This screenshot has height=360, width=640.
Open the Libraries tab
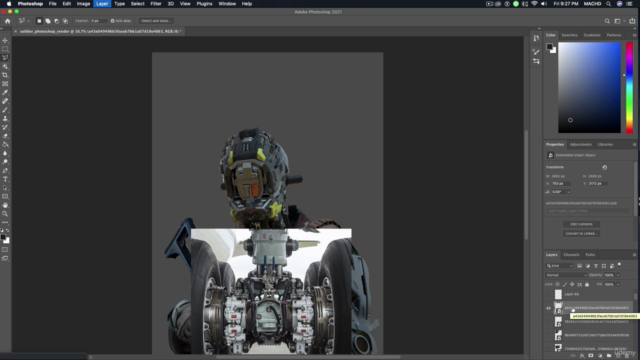tap(605, 144)
